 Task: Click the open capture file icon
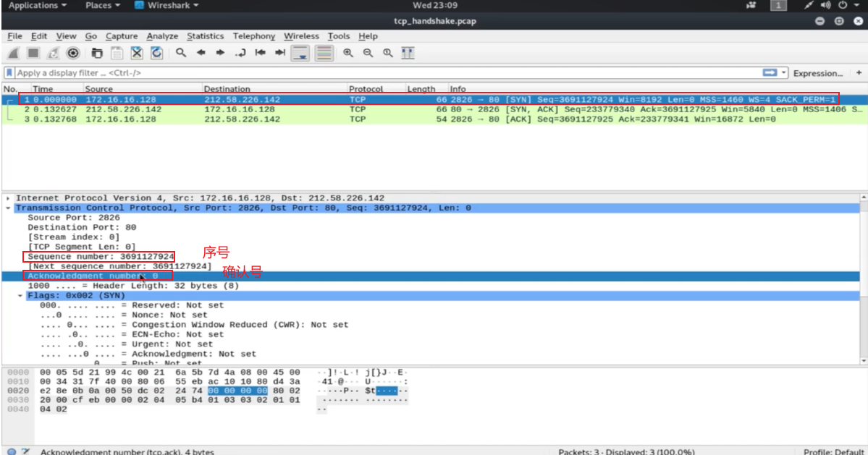[x=97, y=53]
